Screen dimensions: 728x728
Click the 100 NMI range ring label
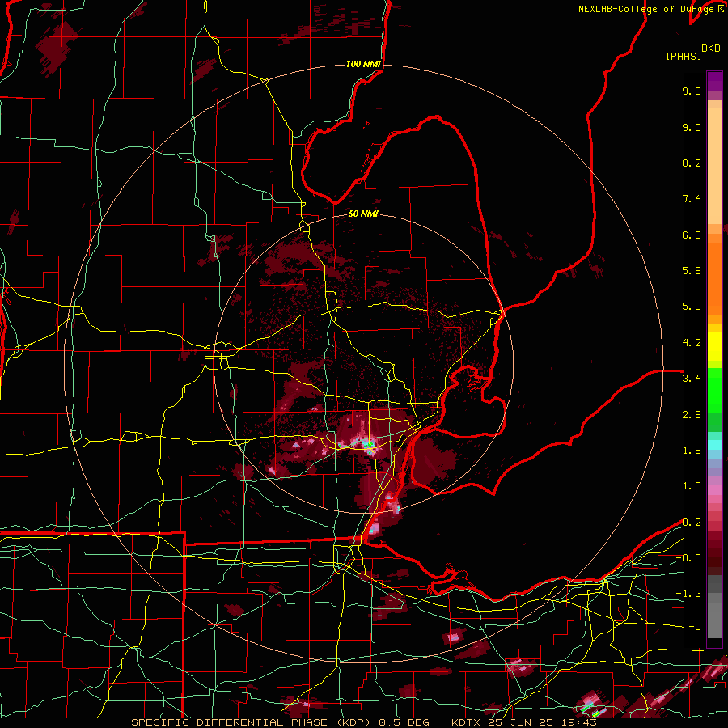click(363, 64)
